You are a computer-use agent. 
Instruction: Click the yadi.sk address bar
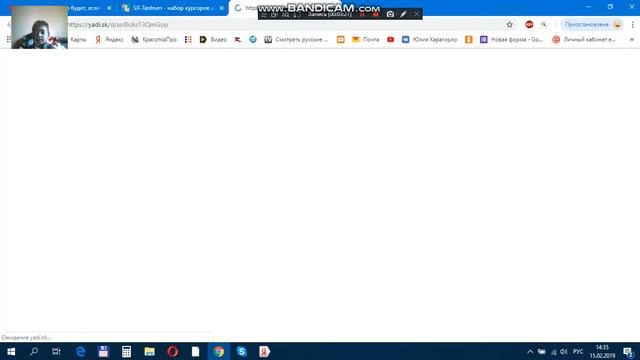tap(286, 24)
